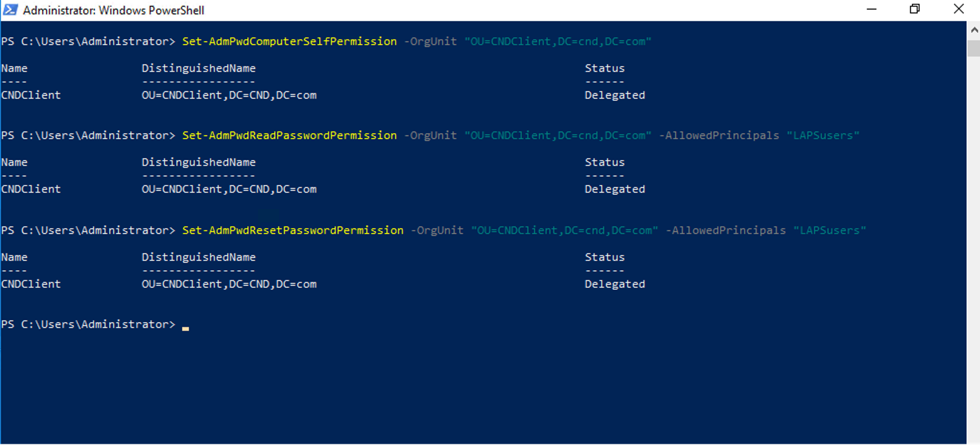Click the Set-AdmPwdComputerSelfPermission command text
The height and width of the screenshot is (445, 980).
pos(289,41)
